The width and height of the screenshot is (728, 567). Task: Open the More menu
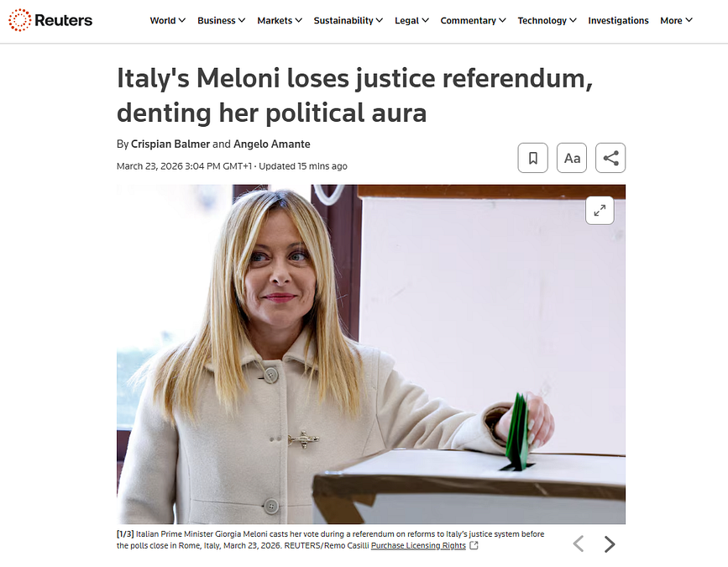[676, 20]
